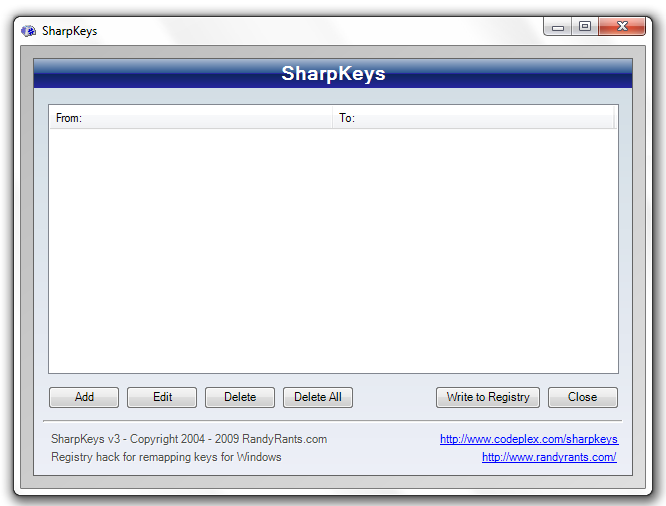The image size is (666, 506).
Task: Close the window with the red X
Action: [x=622, y=27]
